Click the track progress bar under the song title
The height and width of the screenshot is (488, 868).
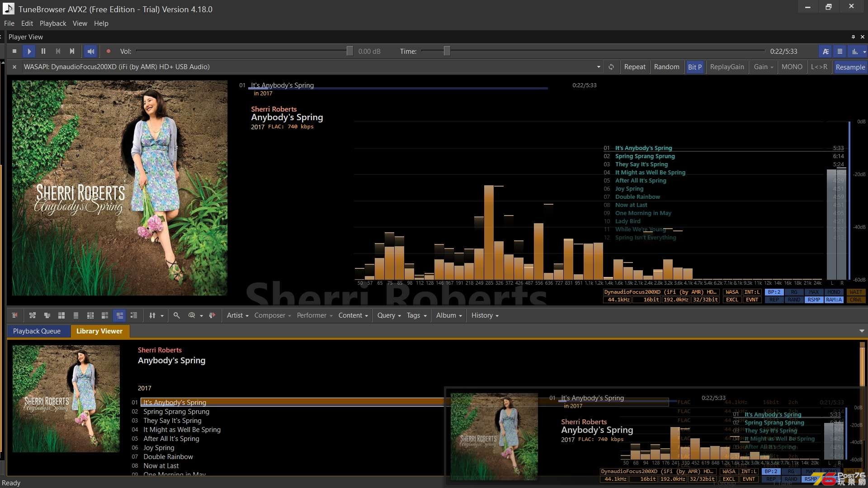pos(398,89)
